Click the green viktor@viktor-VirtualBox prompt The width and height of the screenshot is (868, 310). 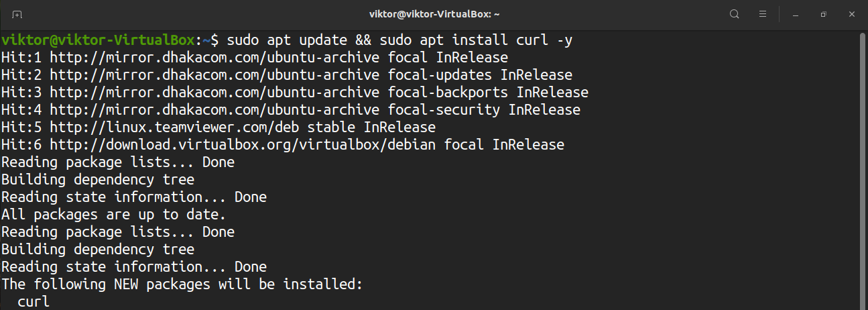(101, 40)
